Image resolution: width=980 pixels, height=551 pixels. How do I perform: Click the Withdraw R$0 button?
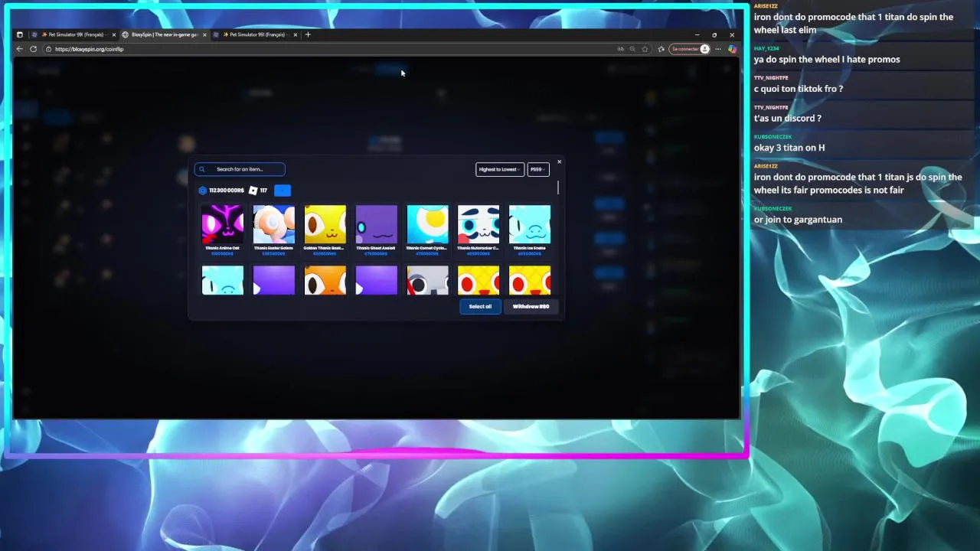[531, 306]
